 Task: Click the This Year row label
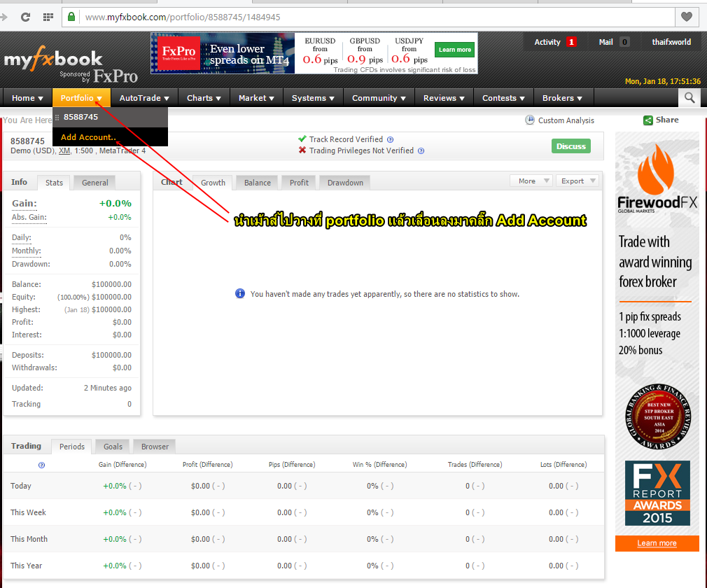point(26,566)
